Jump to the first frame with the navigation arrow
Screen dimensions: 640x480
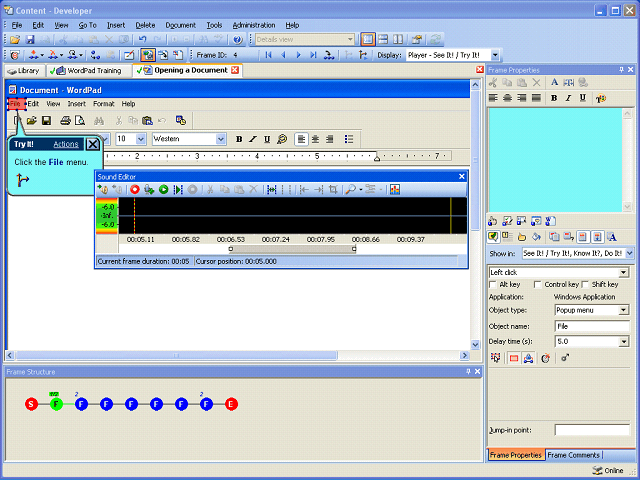coord(268,55)
